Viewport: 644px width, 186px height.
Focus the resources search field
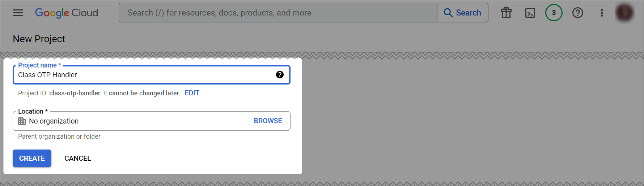click(x=278, y=13)
